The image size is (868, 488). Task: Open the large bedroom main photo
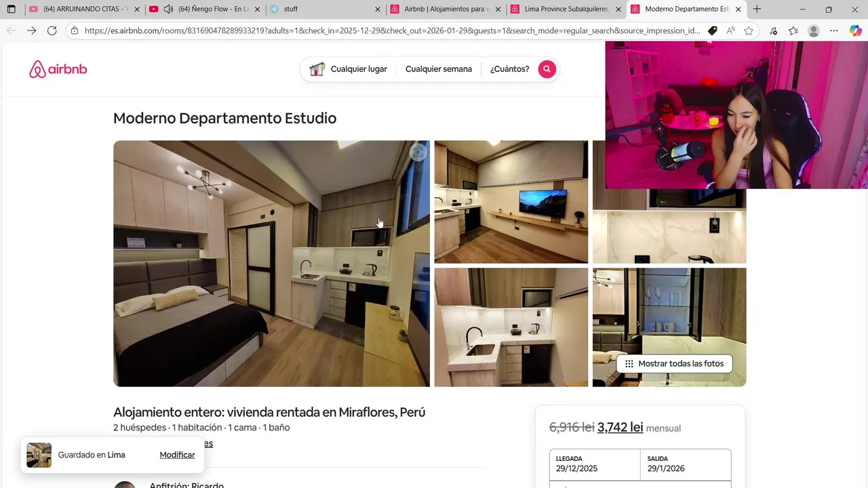271,264
